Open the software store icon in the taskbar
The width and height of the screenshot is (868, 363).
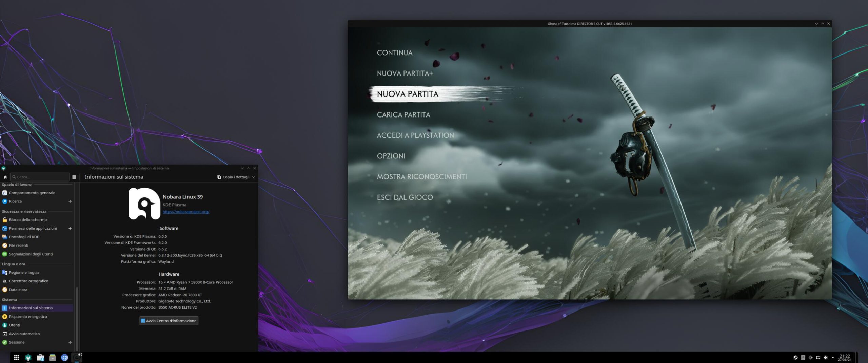pos(40,358)
